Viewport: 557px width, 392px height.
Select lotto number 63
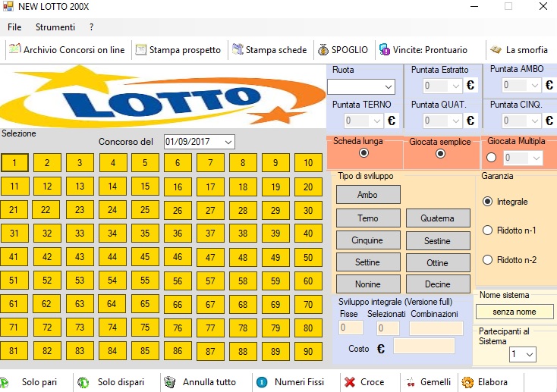coord(80,304)
